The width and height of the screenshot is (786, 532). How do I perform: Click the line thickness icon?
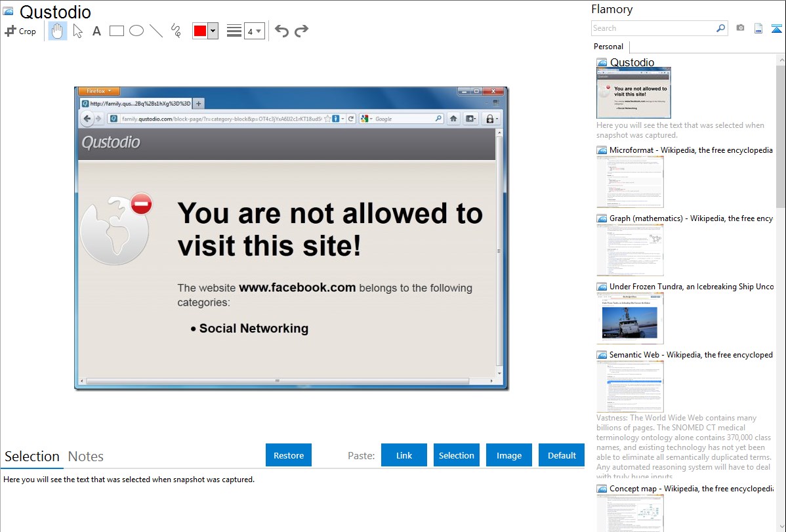(x=234, y=31)
